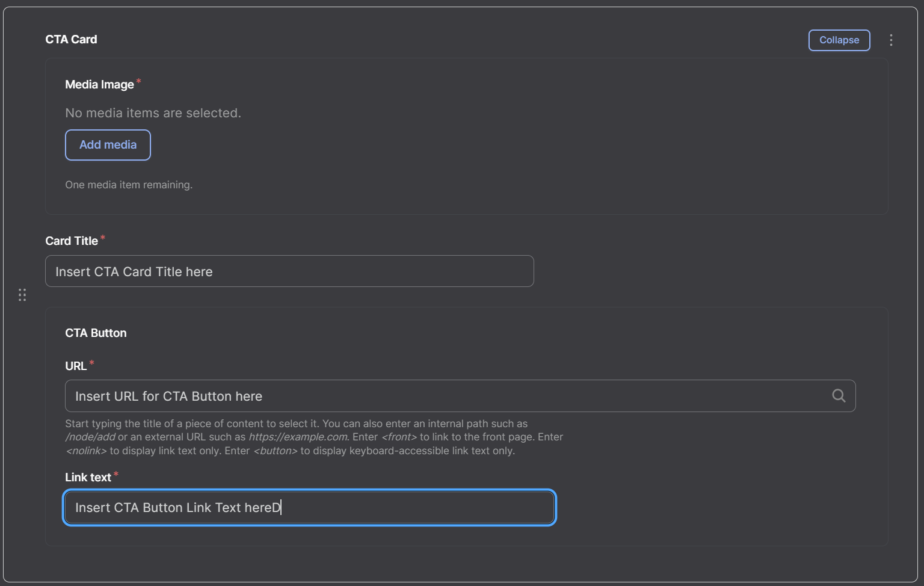This screenshot has height=586, width=924.
Task: Click the CTA Card heading
Action: (71, 39)
